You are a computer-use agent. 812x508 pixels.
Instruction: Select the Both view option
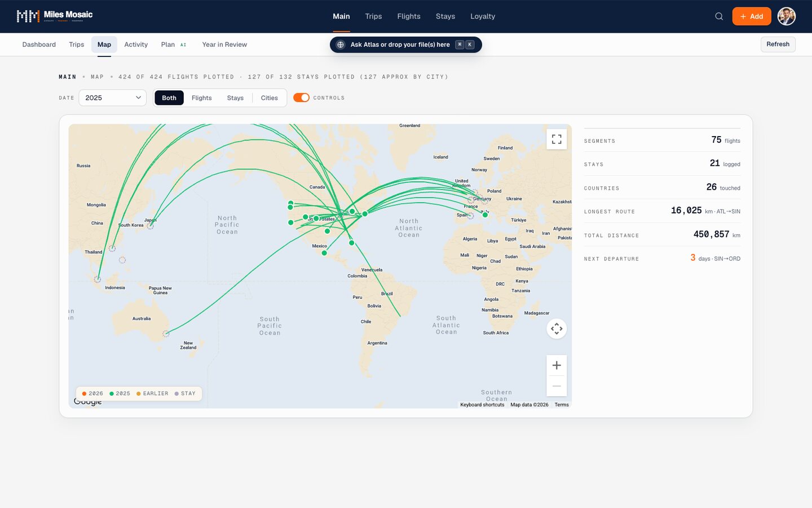coord(169,98)
